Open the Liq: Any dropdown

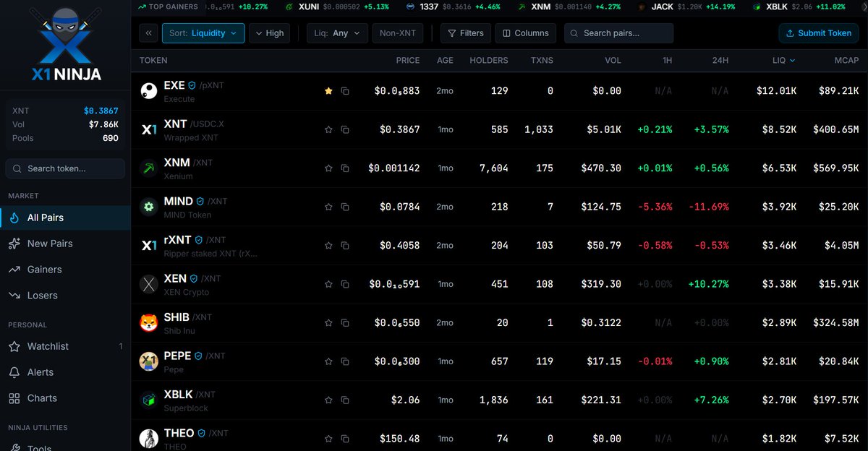click(x=337, y=33)
